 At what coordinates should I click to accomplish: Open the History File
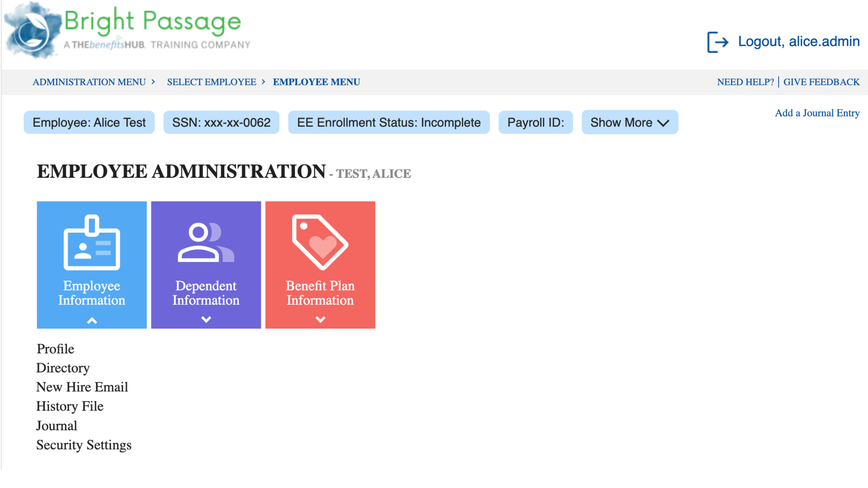69,406
